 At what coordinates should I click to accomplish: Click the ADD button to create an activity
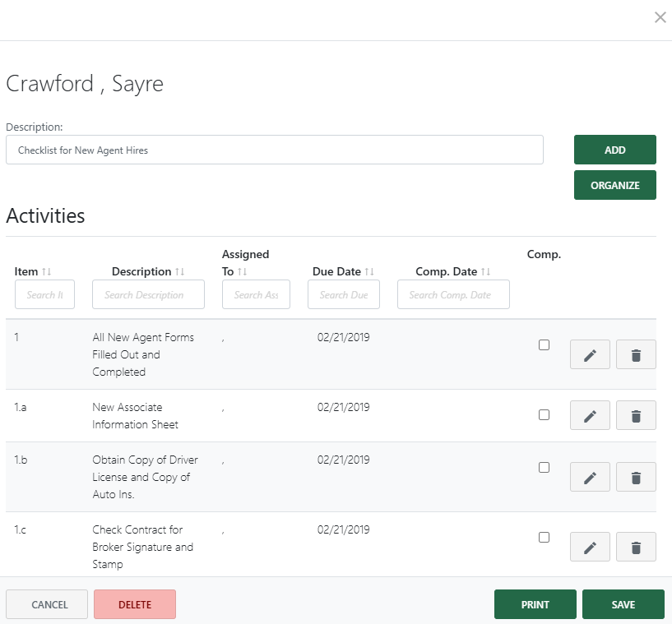(614, 149)
